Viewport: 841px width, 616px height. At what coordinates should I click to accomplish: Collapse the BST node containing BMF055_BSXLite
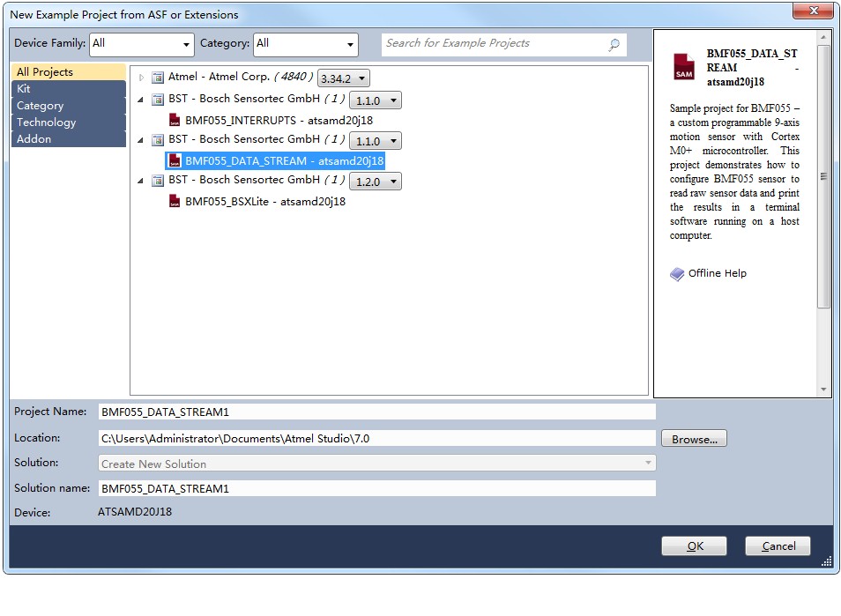coord(141,181)
